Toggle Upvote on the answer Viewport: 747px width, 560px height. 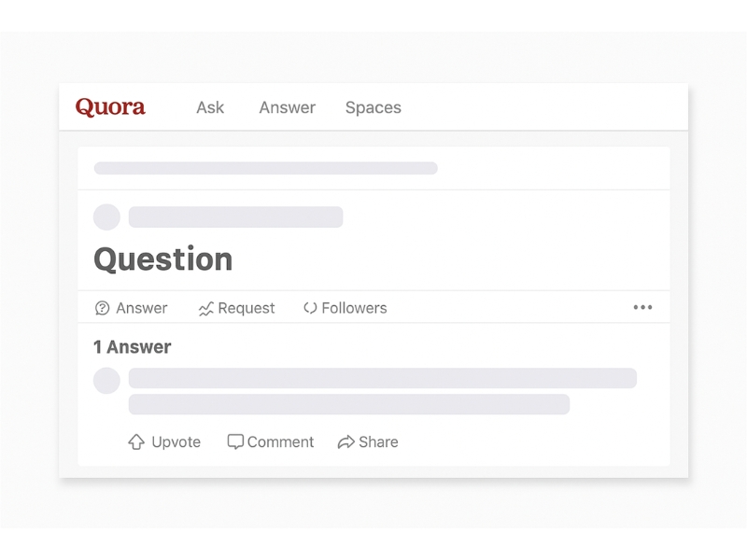(x=164, y=441)
